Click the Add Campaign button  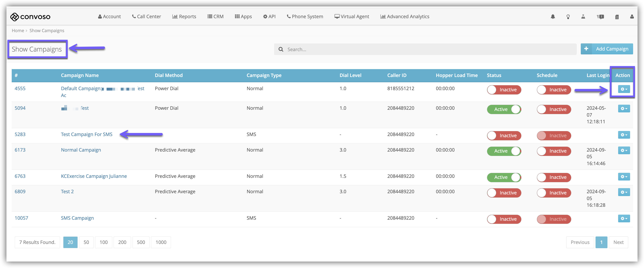pos(607,49)
